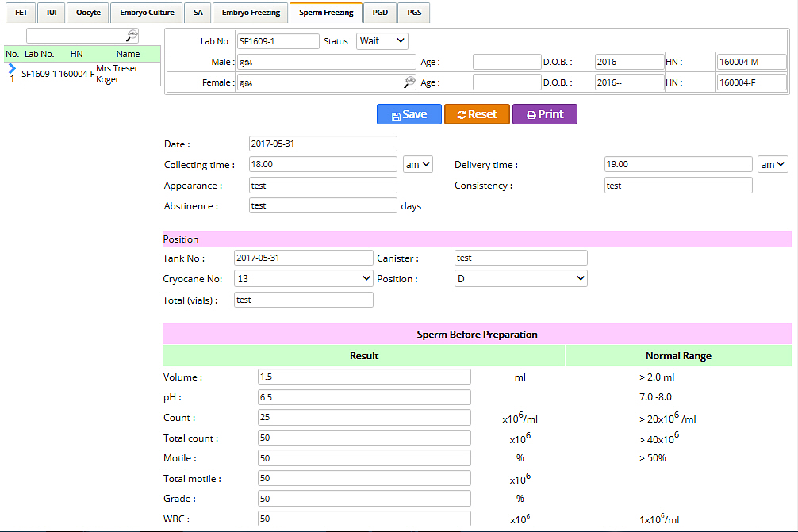Click the Male HN field 160004-M
Screen dimensions: 798x532
(752, 62)
